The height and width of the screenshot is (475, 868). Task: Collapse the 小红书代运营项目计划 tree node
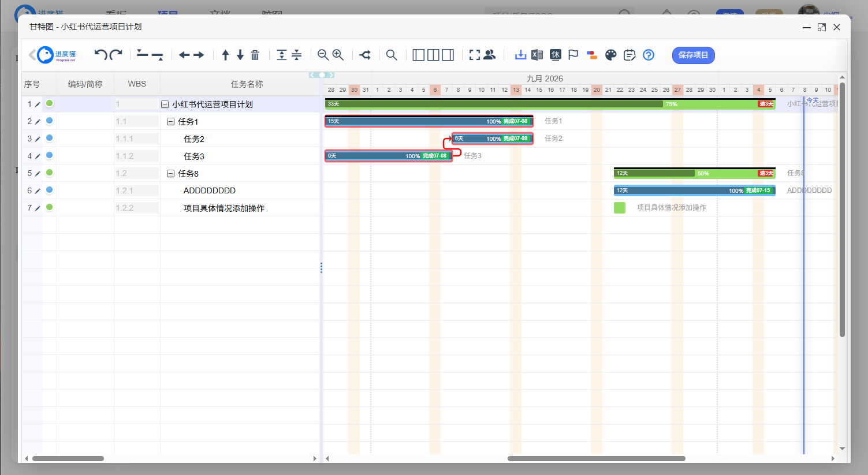point(165,104)
